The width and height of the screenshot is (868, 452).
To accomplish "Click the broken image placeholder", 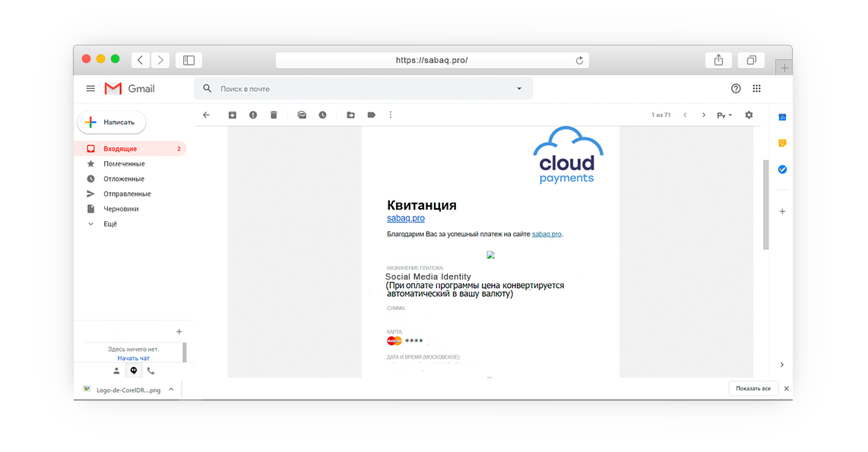I will point(490,255).
